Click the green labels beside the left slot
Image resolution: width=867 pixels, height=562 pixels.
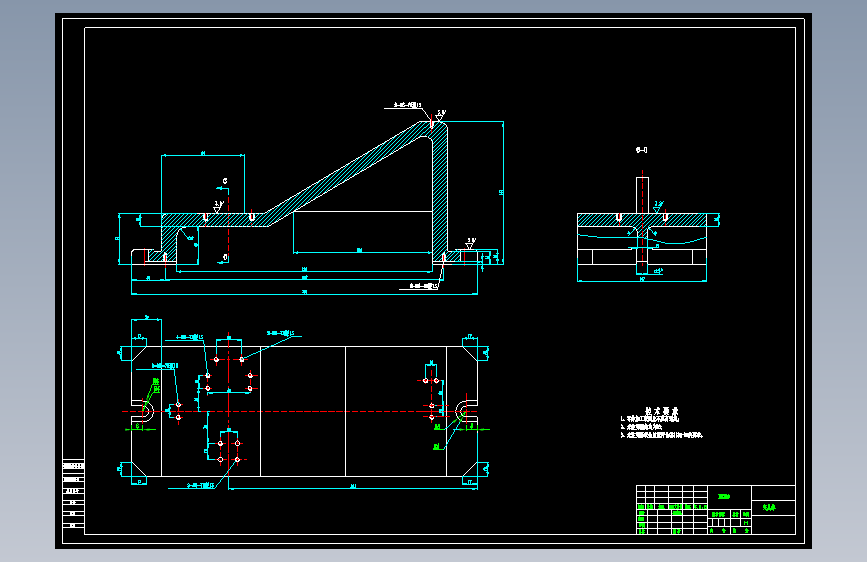click(156, 386)
